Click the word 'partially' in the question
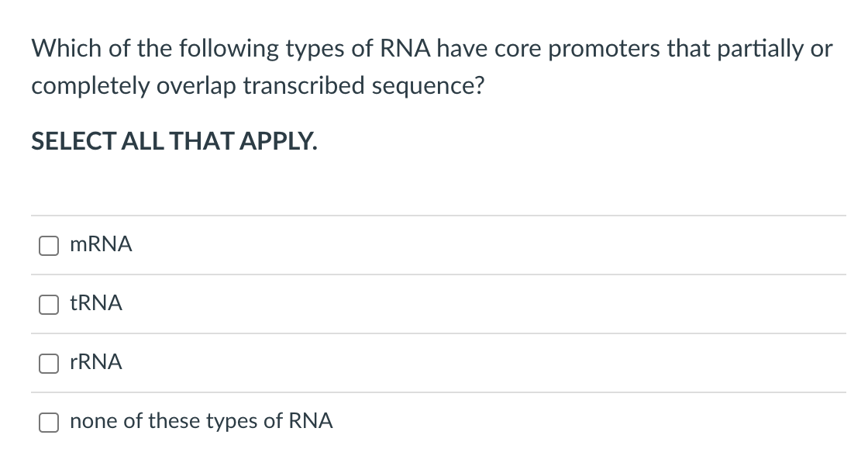This screenshot has width=868, height=473. [760, 49]
